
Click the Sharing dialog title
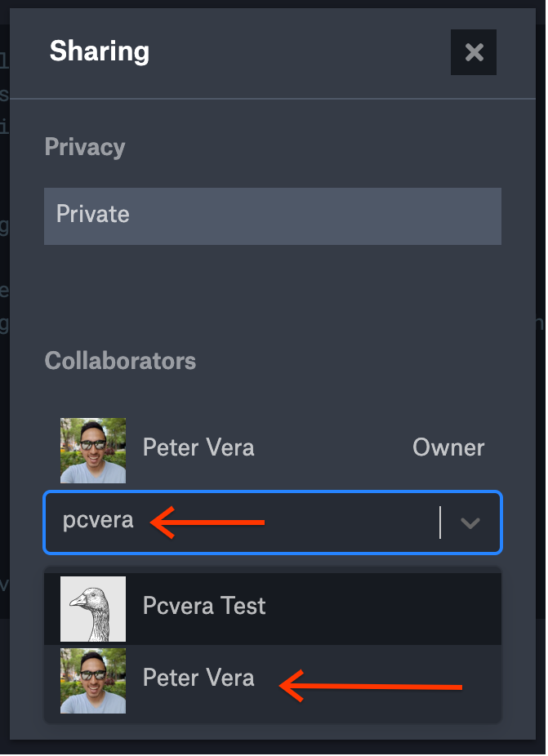click(100, 51)
